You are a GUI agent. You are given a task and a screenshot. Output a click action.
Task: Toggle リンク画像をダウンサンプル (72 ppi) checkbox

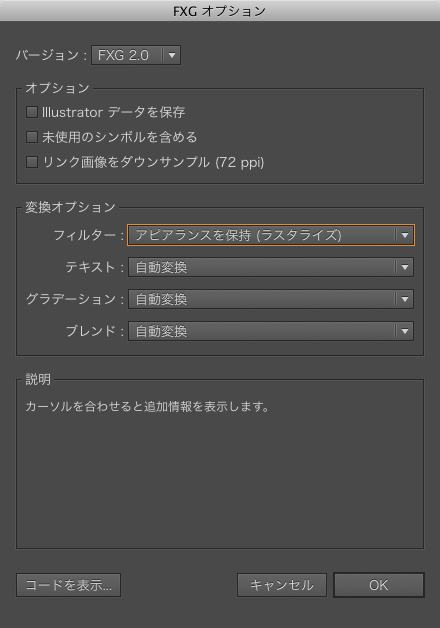pyautogui.click(x=32, y=162)
